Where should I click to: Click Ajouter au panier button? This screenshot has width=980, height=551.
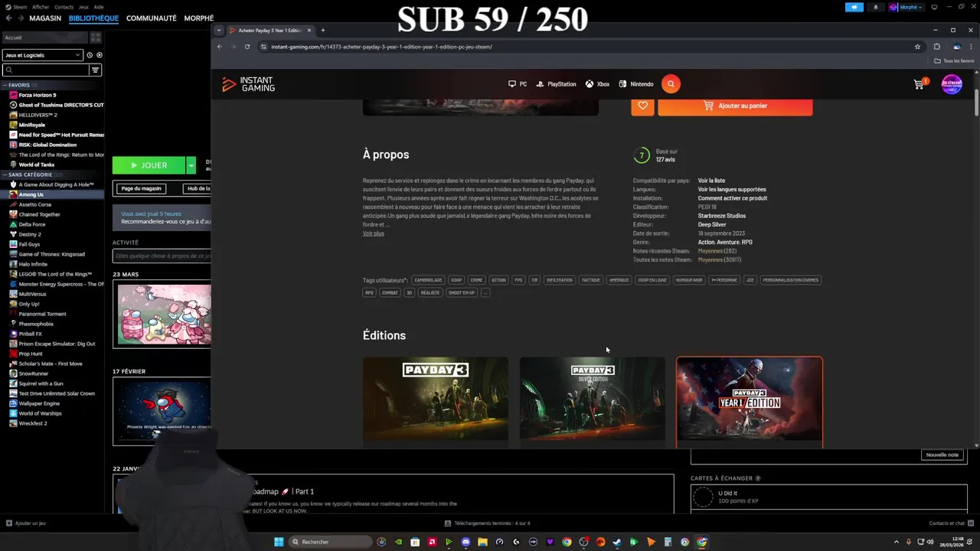coord(735,106)
